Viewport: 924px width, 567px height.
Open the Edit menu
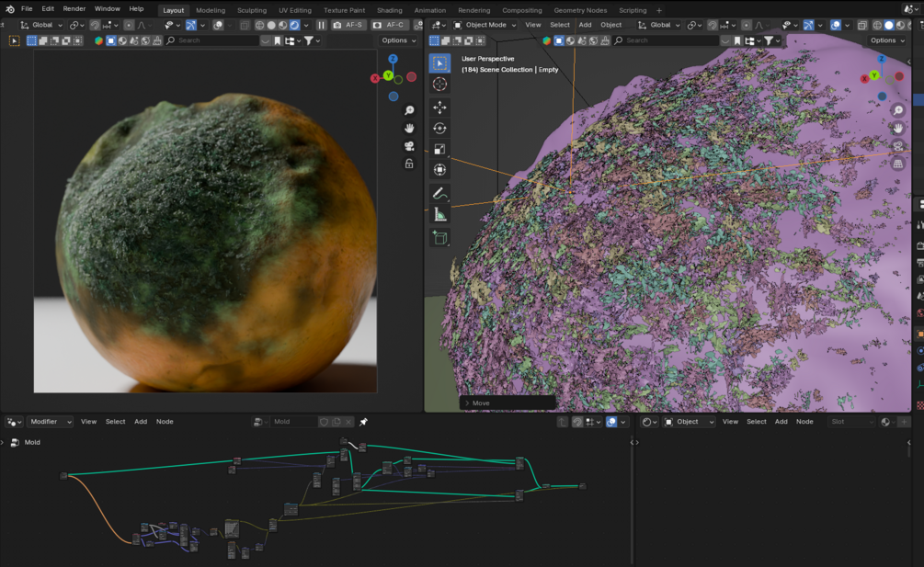48,9
